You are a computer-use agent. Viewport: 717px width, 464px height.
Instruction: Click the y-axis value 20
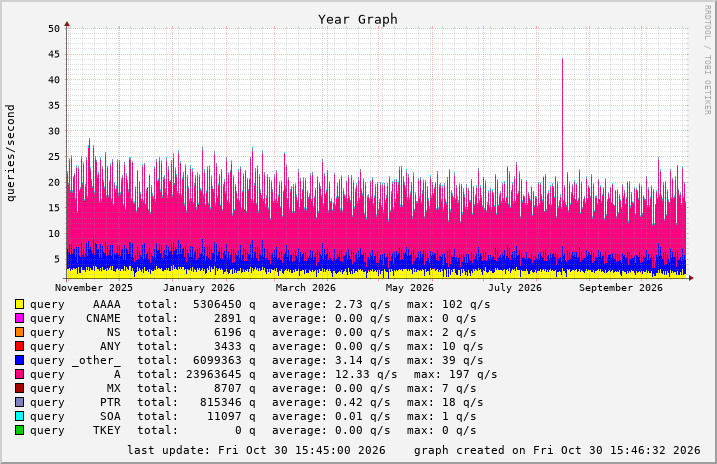[54, 182]
